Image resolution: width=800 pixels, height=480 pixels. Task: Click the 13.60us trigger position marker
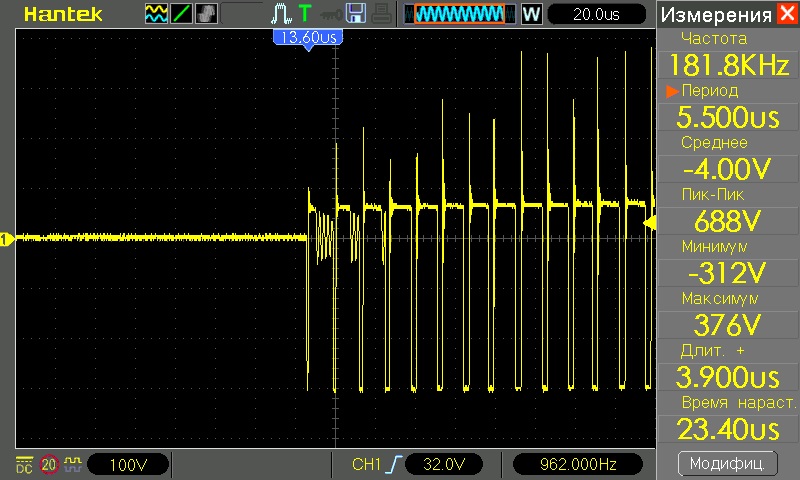click(x=308, y=38)
